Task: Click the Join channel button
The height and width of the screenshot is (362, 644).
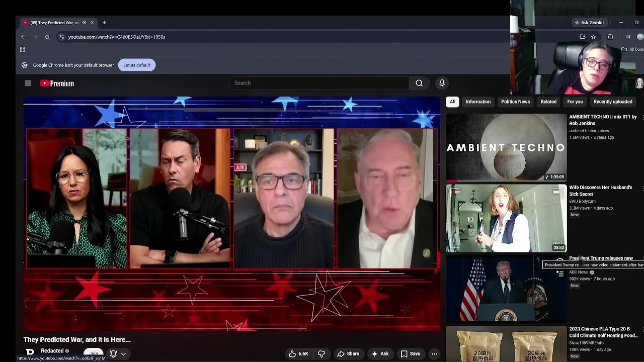Action: [x=94, y=354]
